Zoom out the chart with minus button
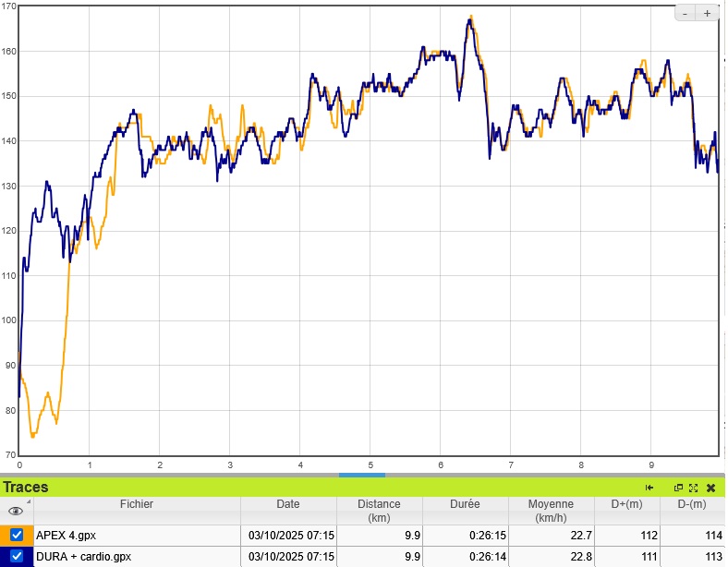The image size is (728, 567). pos(686,13)
